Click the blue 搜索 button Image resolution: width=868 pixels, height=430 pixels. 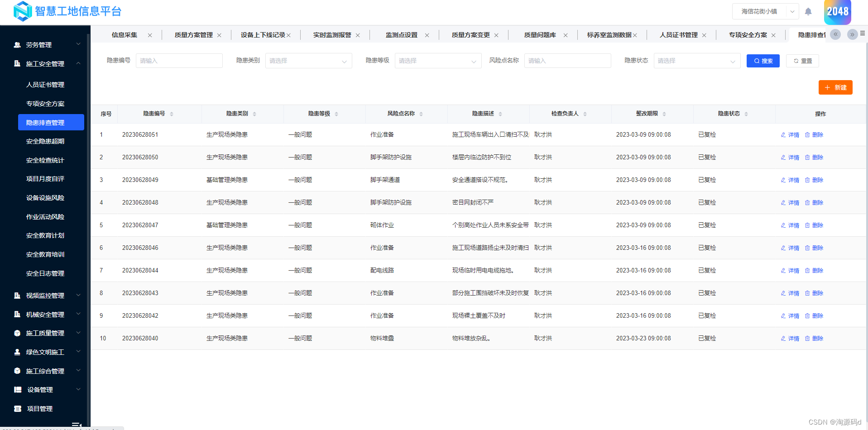click(x=763, y=61)
